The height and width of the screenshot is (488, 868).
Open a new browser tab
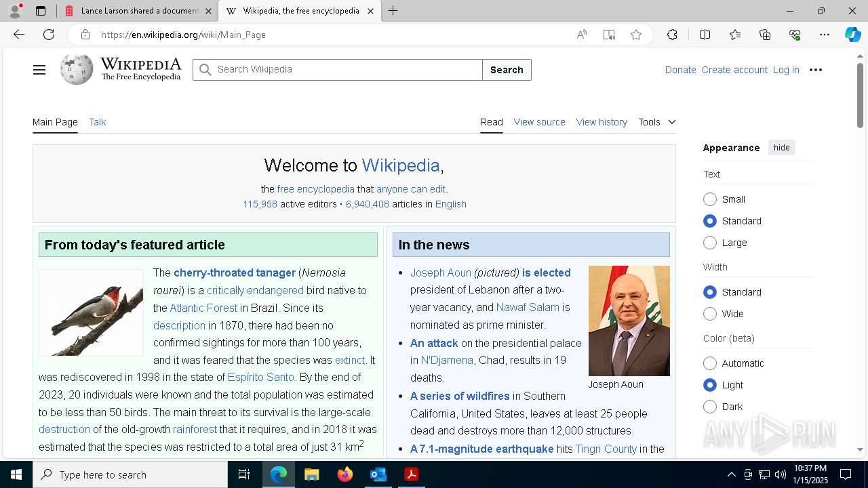coord(393,11)
